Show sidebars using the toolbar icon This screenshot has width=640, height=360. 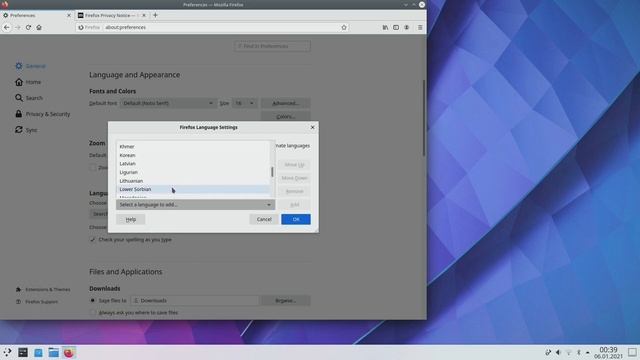(x=396, y=27)
